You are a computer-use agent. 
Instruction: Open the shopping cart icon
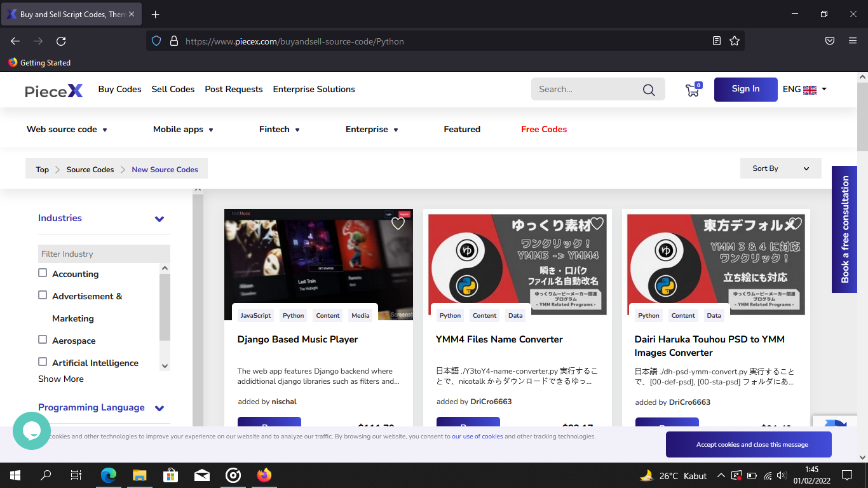[x=693, y=90]
